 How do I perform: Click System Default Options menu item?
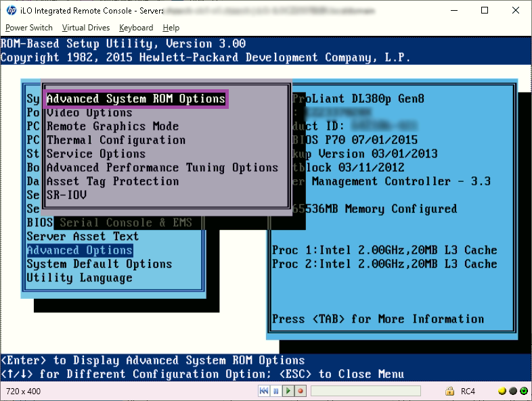pyautogui.click(x=99, y=264)
